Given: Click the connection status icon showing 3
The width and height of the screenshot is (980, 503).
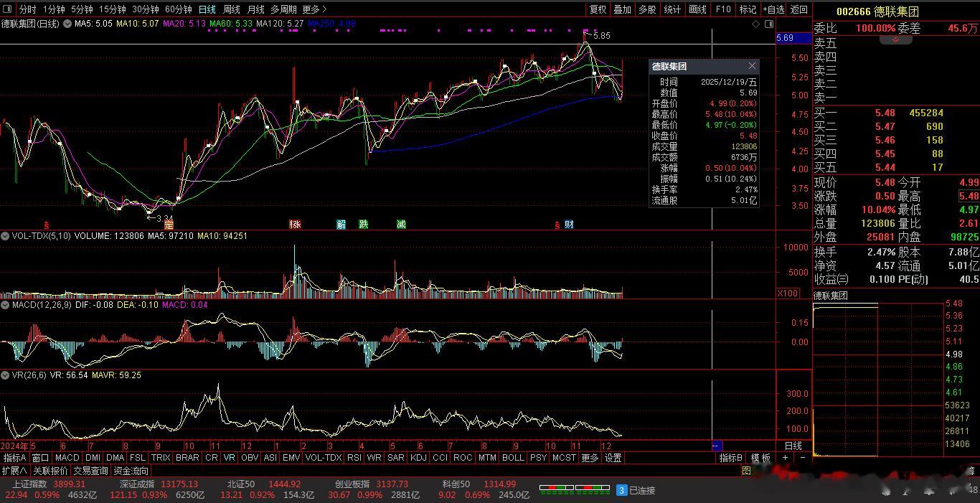Looking at the screenshot, I should [622, 490].
